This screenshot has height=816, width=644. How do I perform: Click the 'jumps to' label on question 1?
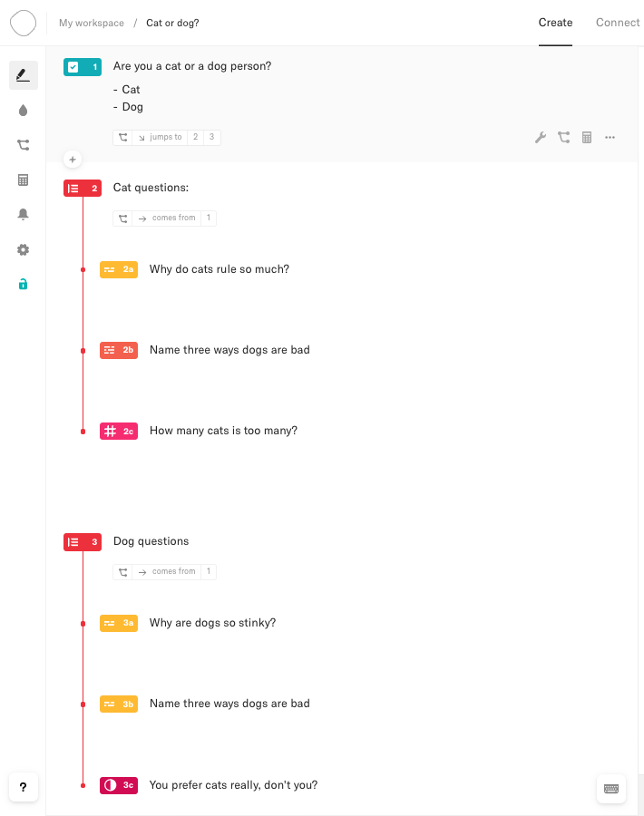pos(166,137)
